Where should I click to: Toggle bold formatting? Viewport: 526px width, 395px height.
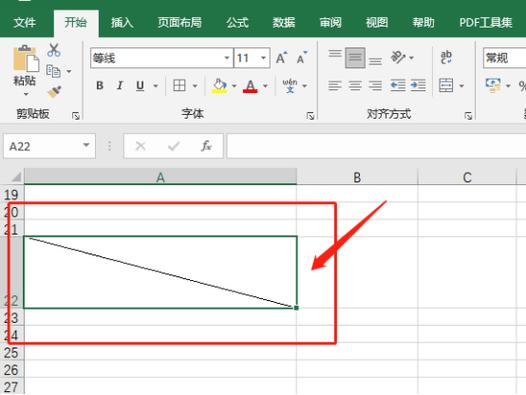click(100, 86)
